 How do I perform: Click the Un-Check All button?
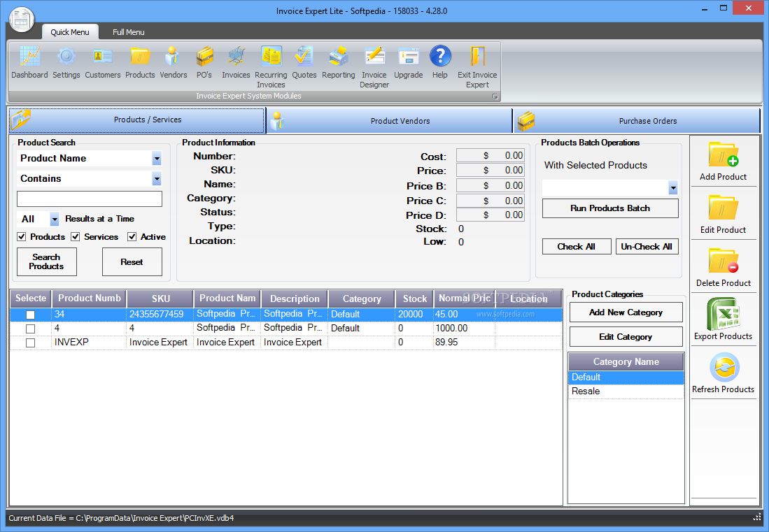point(647,246)
